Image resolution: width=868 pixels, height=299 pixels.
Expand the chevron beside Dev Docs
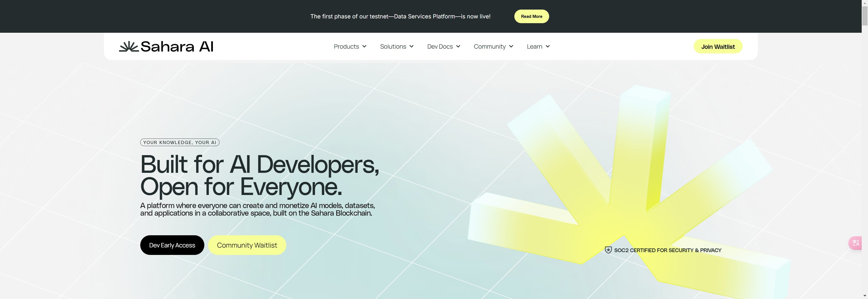point(458,46)
